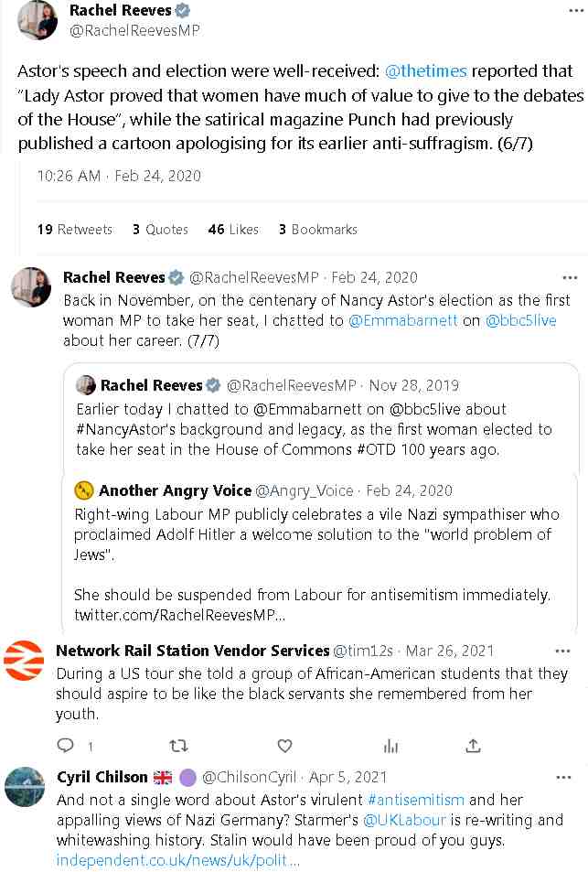Retweet the Network Rail Station Vendor Services tweet

pyautogui.click(x=178, y=745)
